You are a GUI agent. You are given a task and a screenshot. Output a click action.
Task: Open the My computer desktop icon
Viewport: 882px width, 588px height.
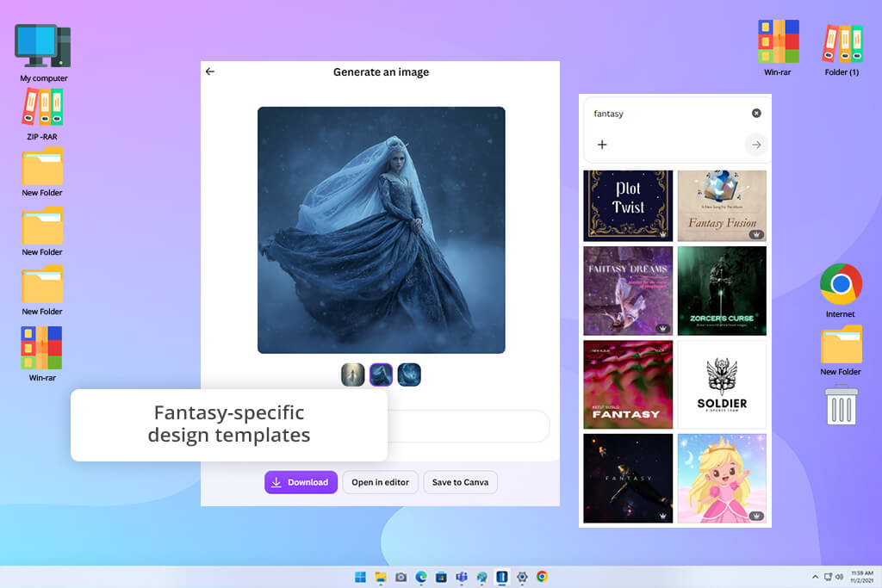43,53
